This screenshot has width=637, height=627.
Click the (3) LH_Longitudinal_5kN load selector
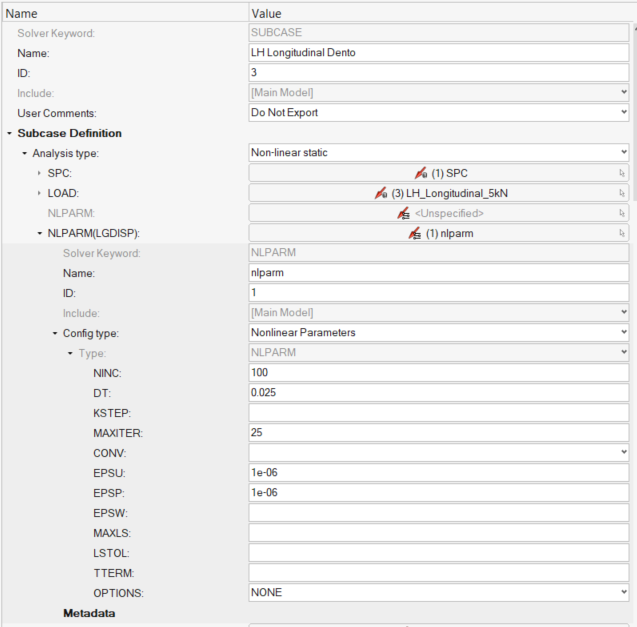tap(439, 193)
